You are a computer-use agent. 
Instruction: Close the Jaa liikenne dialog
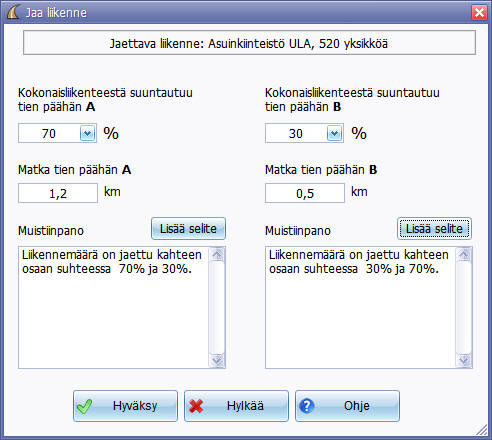(x=479, y=13)
